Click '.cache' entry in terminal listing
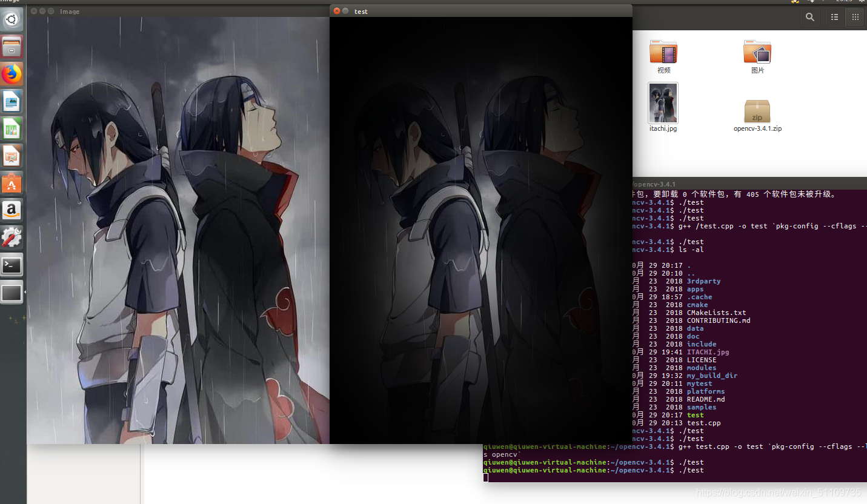Screen dimensions: 867x504 click(x=699, y=297)
